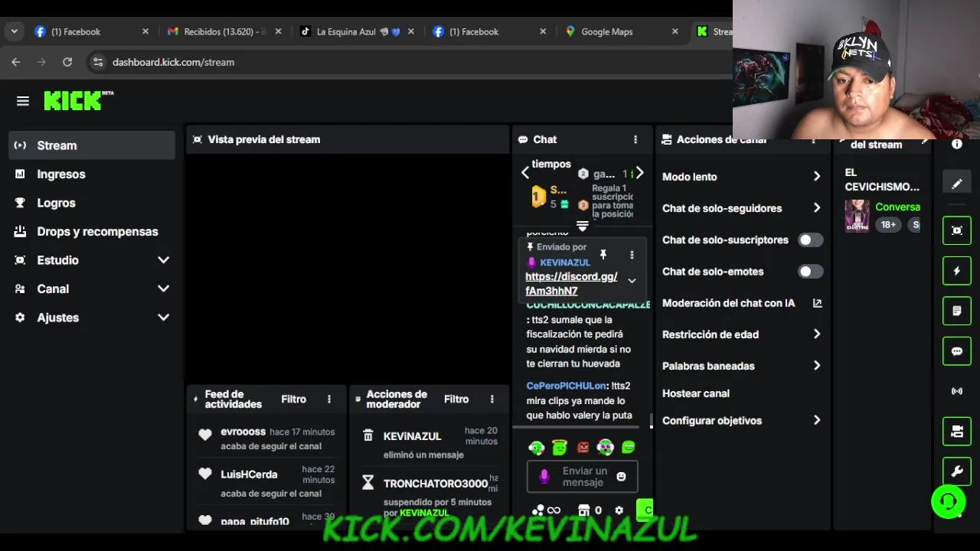Image resolution: width=980 pixels, height=551 pixels.
Task: Open Modo lento options arrow
Action: (817, 177)
